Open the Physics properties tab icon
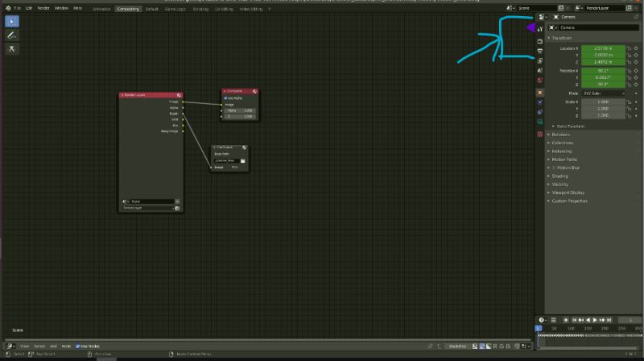The width and height of the screenshot is (644, 361). [x=540, y=102]
